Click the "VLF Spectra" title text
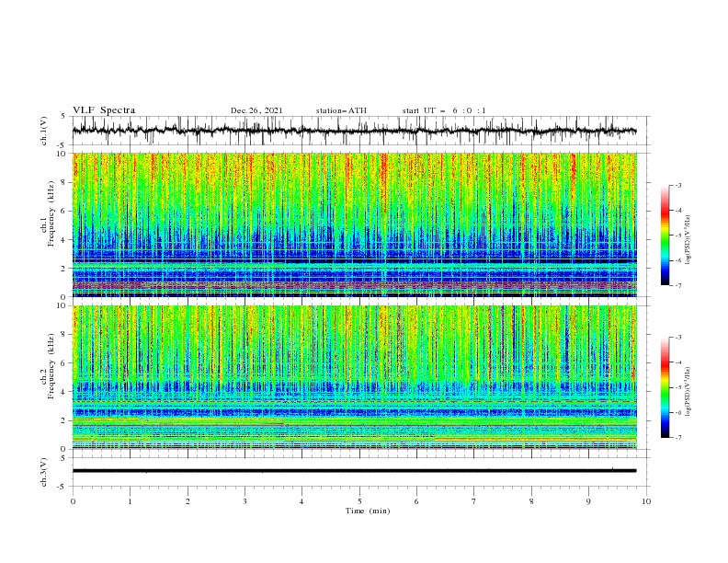Viewport: 728px width, 563px height. tap(104, 110)
